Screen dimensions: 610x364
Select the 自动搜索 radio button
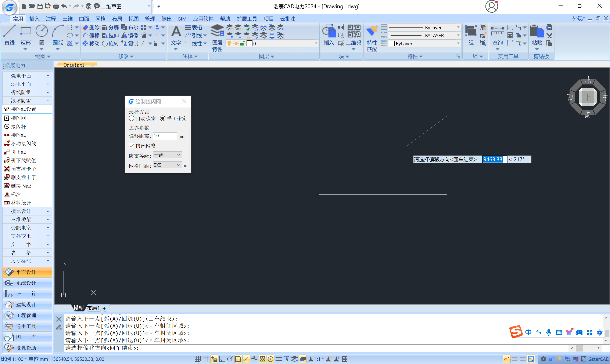(x=132, y=119)
